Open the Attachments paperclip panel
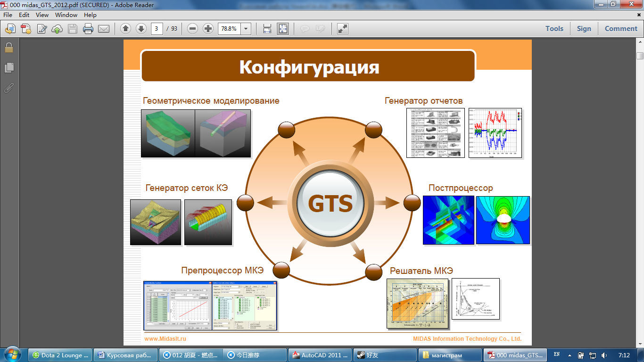This screenshot has width=644, height=362. [8, 88]
